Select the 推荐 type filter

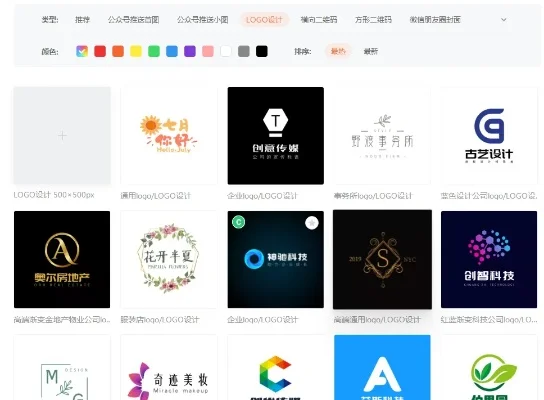click(x=83, y=20)
